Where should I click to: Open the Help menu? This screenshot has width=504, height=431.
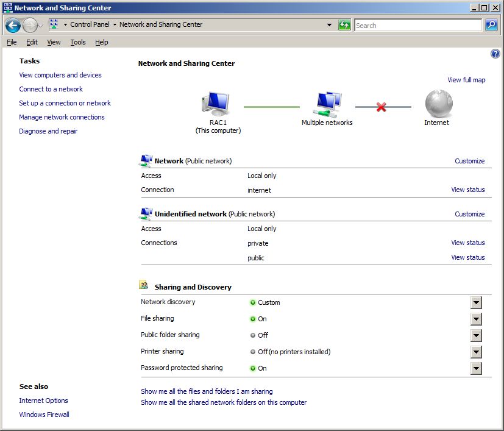click(x=102, y=42)
